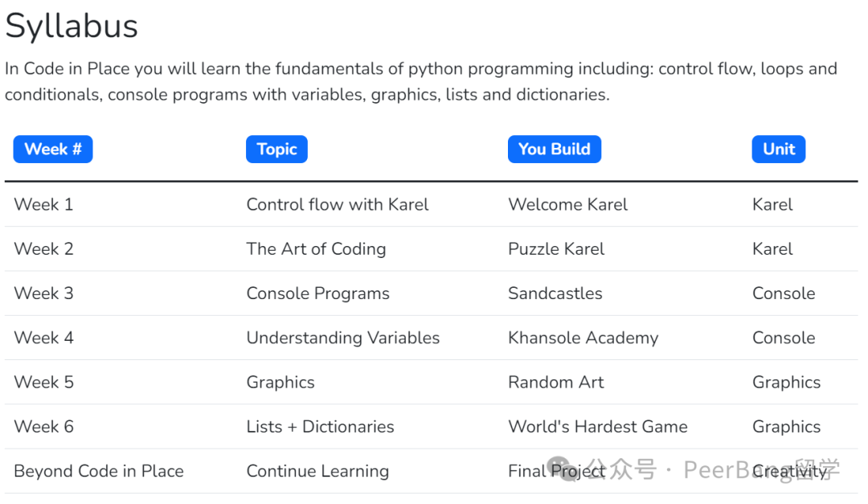The width and height of the screenshot is (868, 504).
Task: Open the Welcome Karel project
Action: point(567,204)
